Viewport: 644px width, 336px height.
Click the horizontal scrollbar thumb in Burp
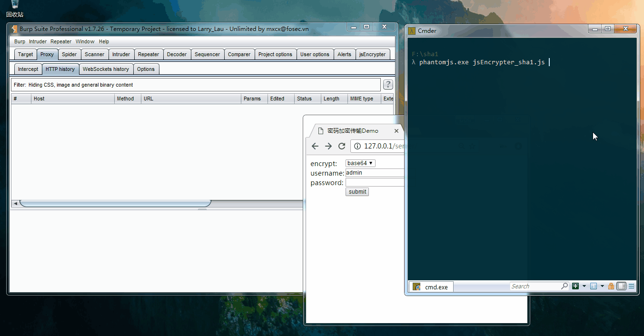click(x=115, y=204)
